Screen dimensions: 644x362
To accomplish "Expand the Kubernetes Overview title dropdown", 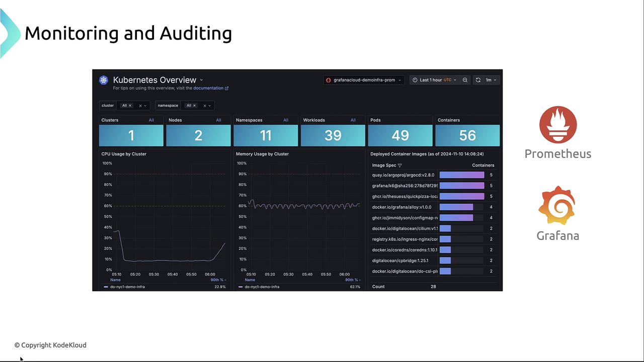I will 201,80.
